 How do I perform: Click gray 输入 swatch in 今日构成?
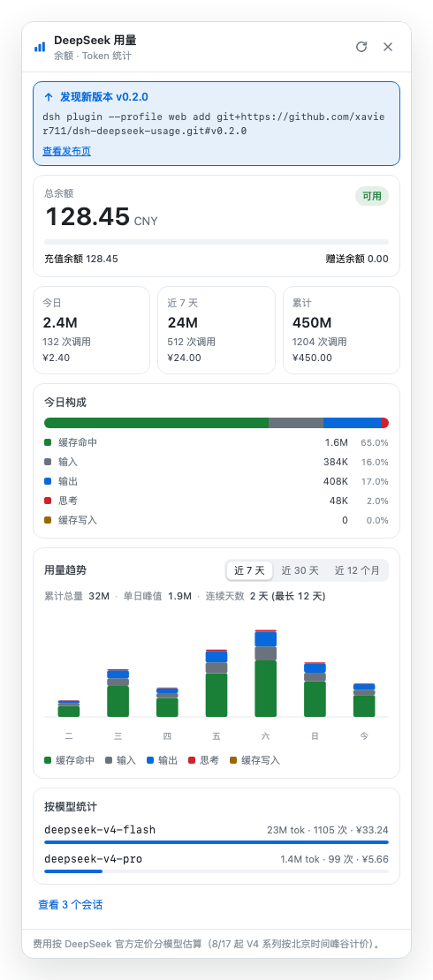pos(48,462)
